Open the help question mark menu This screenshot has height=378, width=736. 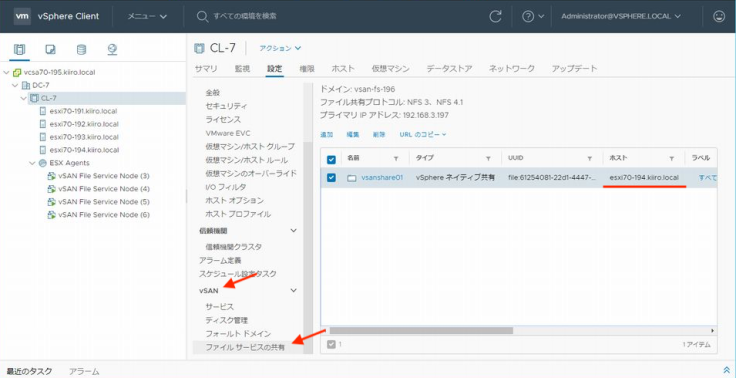[533, 16]
